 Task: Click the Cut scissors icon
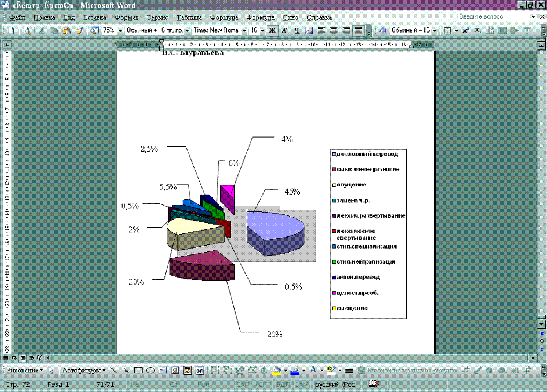click(42, 30)
